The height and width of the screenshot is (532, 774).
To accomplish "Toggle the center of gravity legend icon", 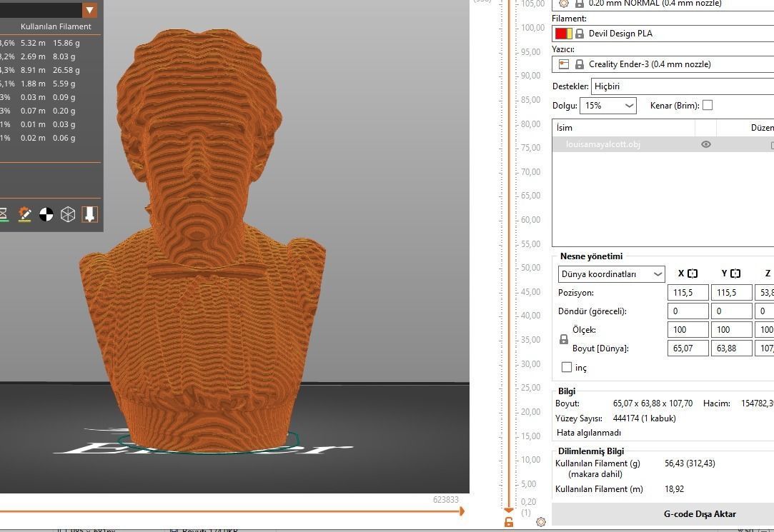I will 46,214.
